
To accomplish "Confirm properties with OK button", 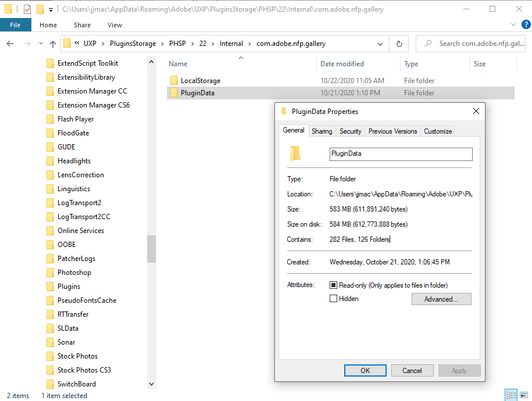I will point(365,370).
